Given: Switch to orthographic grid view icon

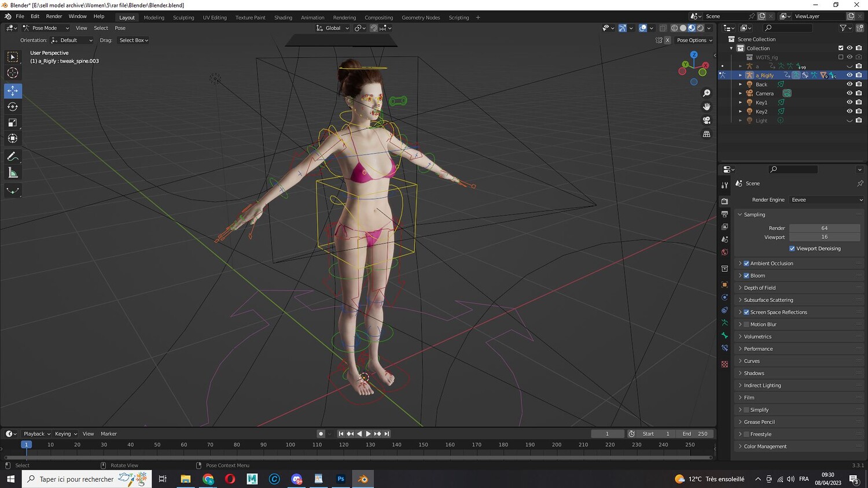Looking at the screenshot, I should pos(707,134).
